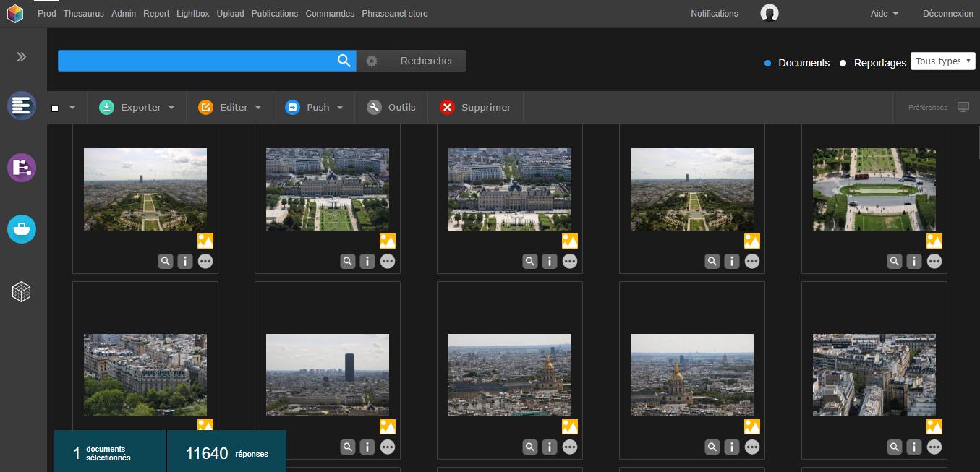Click the Outils wrench icon
The image size is (980, 472).
374,107
